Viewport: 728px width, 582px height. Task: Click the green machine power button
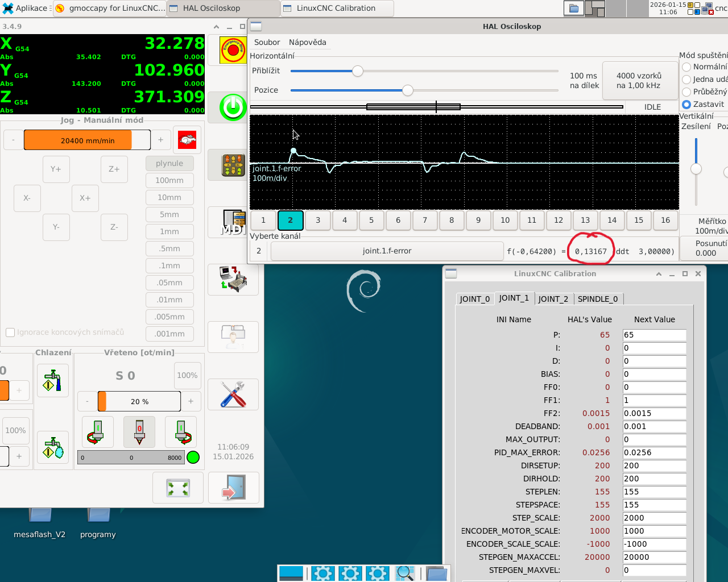233,107
